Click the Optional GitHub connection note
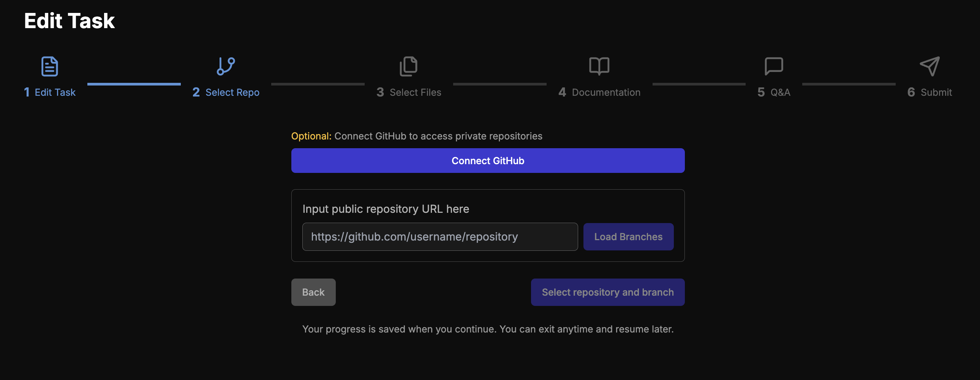 [417, 136]
